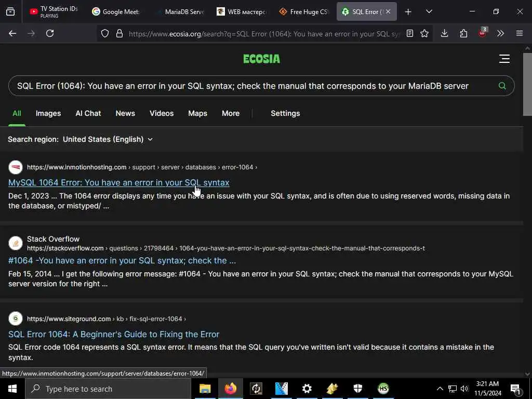
Task: Select the Videos search tab
Action: coord(162,113)
